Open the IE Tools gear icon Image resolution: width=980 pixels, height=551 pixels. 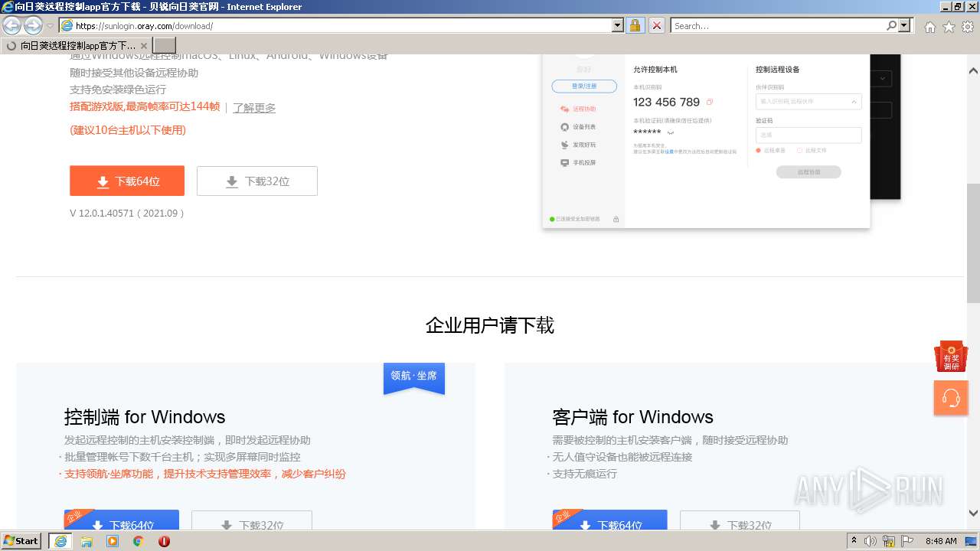(x=968, y=27)
